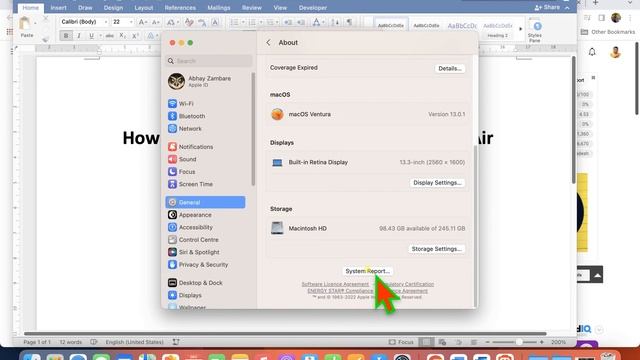The height and width of the screenshot is (360, 640).
Task: Open the Draw tab in Word
Action: point(85,8)
